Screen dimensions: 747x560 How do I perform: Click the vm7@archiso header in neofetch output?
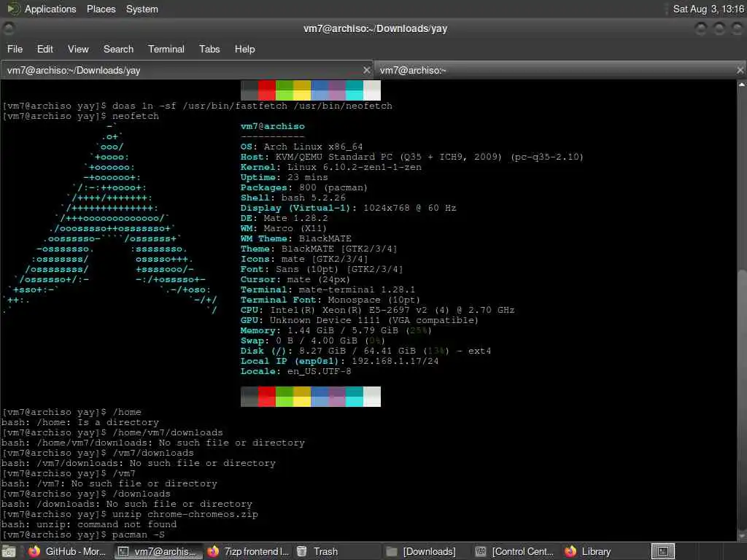click(273, 126)
